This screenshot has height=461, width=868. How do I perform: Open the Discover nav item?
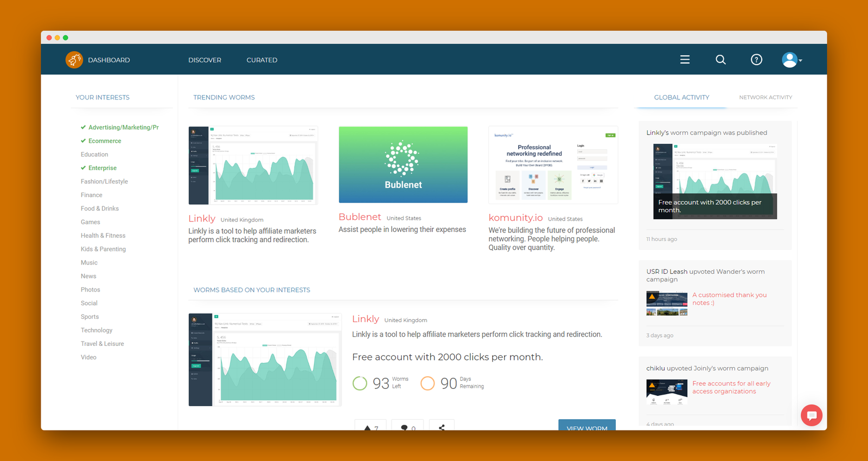205,60
